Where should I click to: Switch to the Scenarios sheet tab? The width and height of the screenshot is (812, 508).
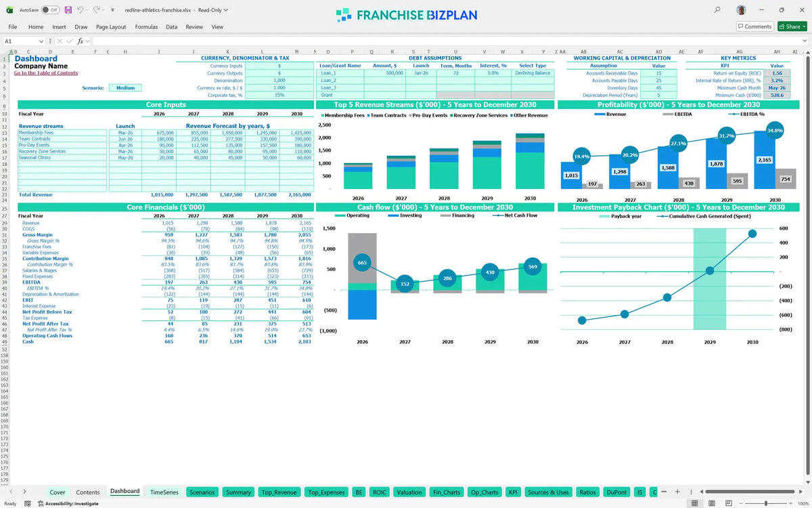[202, 492]
